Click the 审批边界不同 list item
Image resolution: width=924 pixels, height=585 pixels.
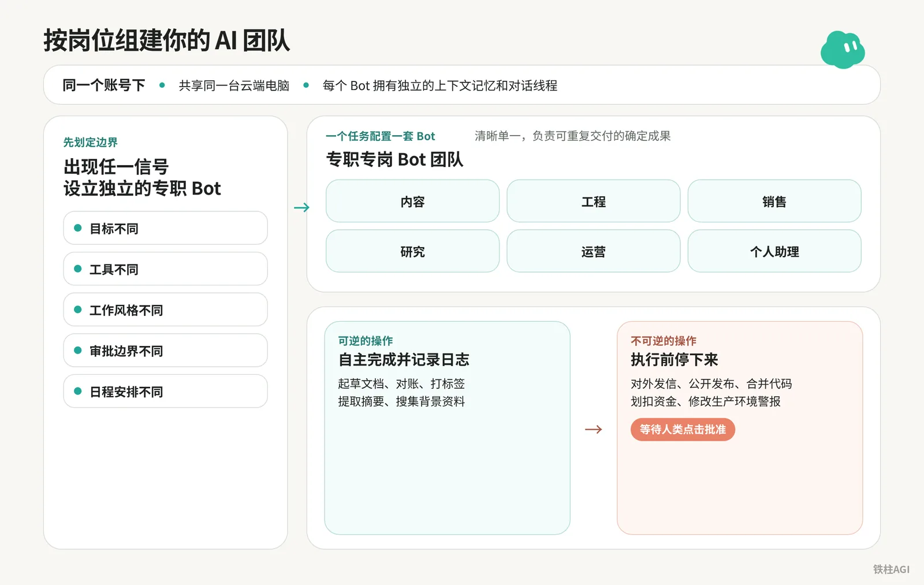click(x=165, y=351)
